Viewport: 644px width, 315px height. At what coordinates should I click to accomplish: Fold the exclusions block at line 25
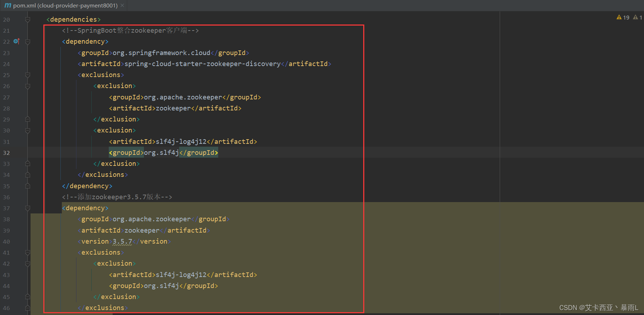coord(28,75)
